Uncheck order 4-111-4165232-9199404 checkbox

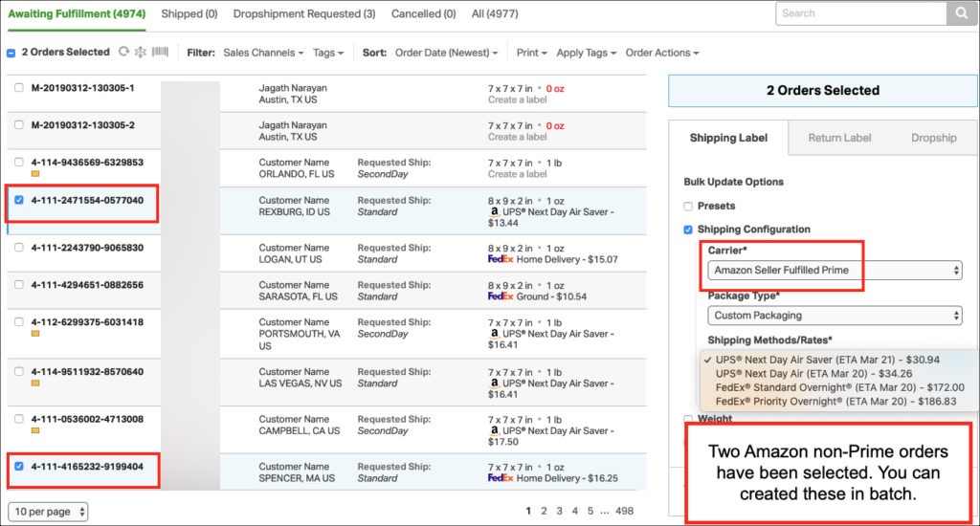pos(19,466)
